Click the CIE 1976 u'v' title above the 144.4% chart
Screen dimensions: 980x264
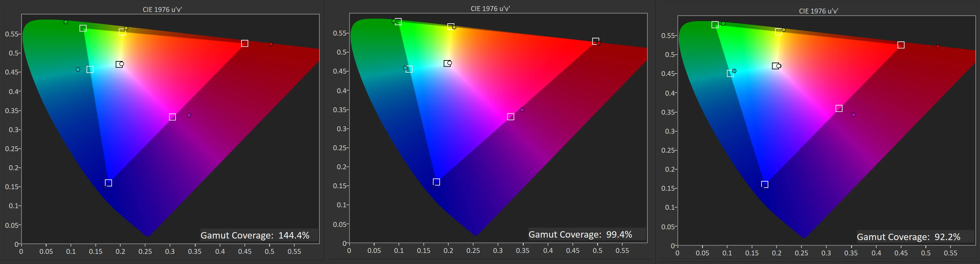tap(162, 10)
